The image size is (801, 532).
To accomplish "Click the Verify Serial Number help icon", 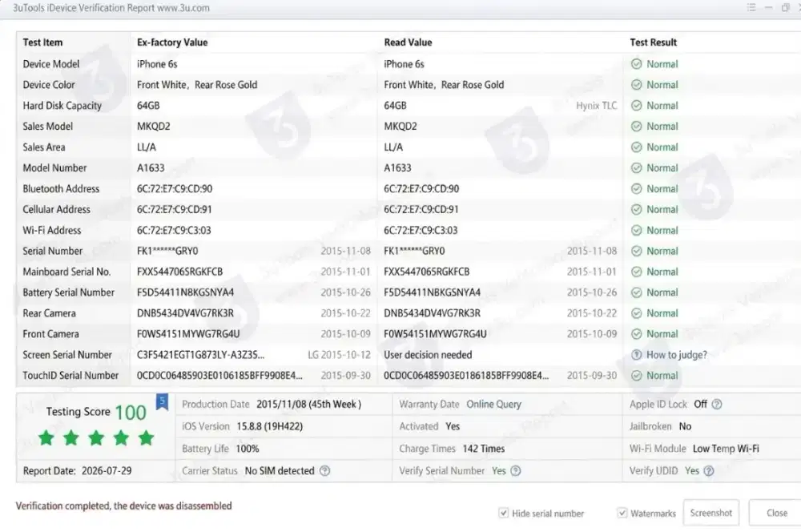I will (515, 470).
